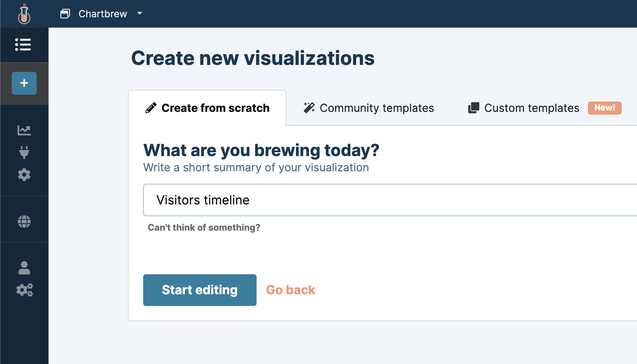Open the Chartbrew project name selector
The height and width of the screenshot is (364, 637).
[103, 14]
